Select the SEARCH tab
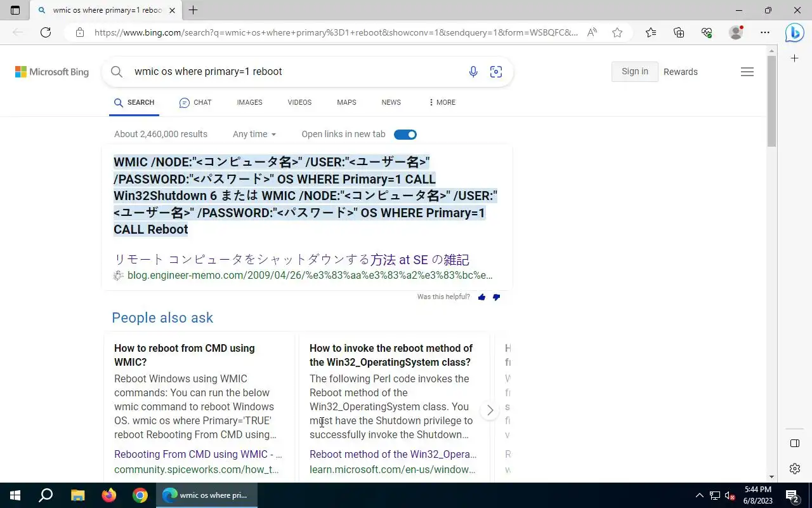This screenshot has width=812, height=508. click(x=134, y=102)
